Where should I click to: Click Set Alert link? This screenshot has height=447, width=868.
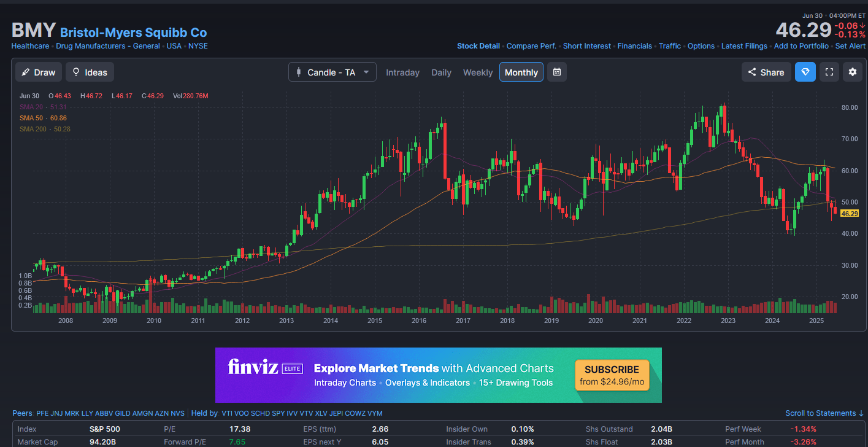pyautogui.click(x=850, y=46)
